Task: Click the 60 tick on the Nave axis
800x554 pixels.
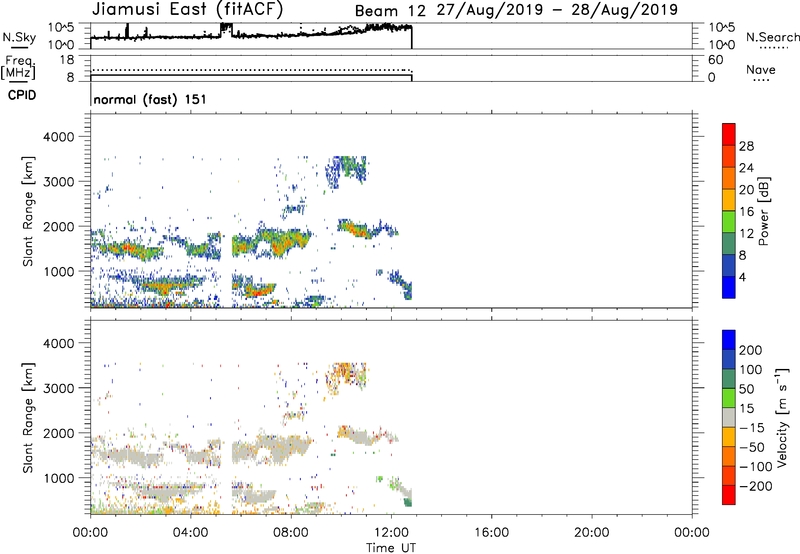Action: [715, 60]
